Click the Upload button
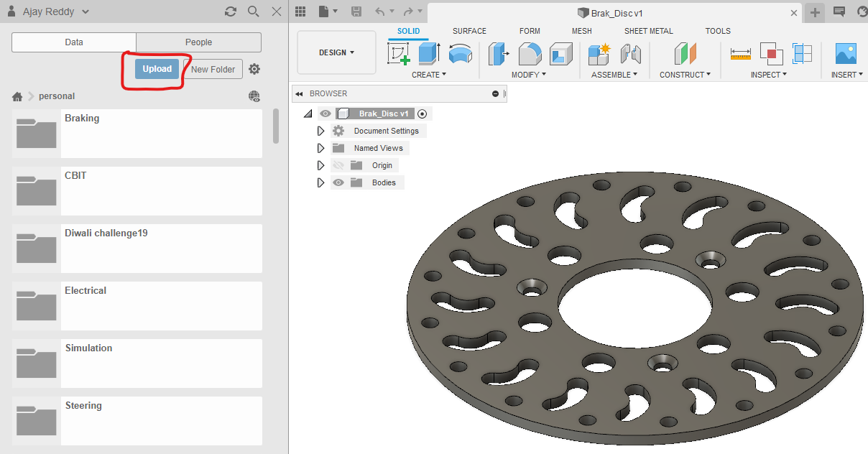The height and width of the screenshot is (454, 868). (x=157, y=69)
